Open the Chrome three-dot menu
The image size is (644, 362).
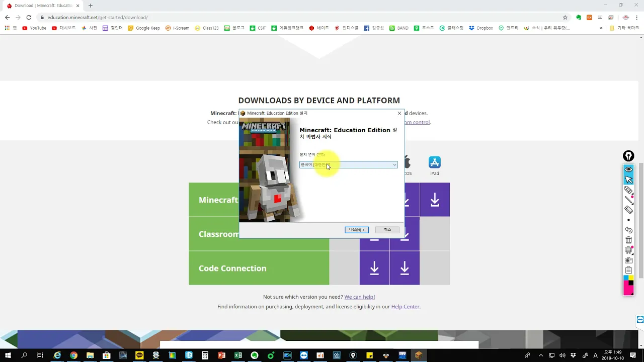[637, 18]
